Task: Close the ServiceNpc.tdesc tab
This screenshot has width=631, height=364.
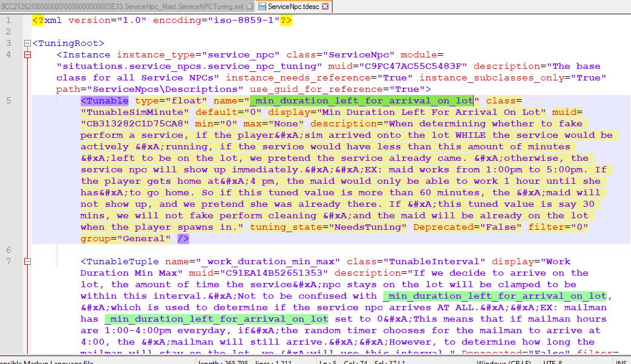Action: [x=325, y=7]
